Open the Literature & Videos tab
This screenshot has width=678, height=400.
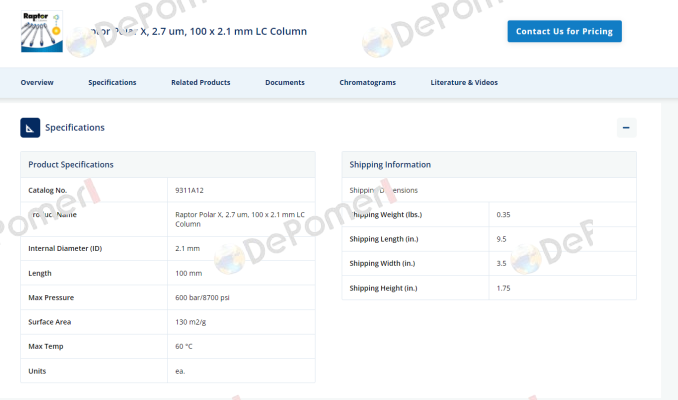pyautogui.click(x=464, y=82)
